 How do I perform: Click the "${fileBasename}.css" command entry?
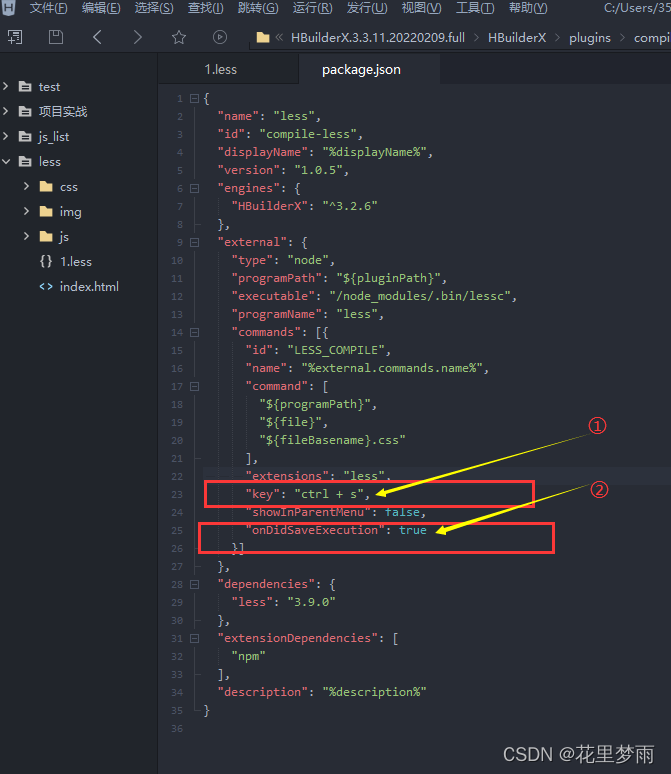(332, 440)
